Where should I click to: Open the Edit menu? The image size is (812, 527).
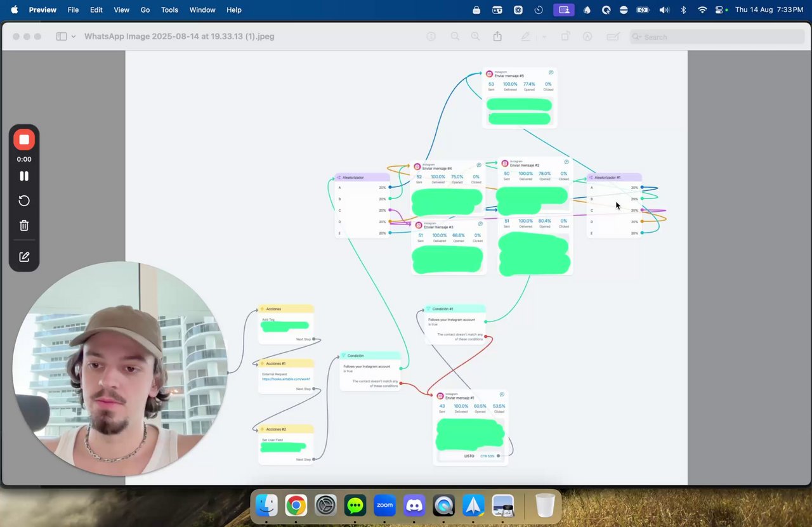click(x=96, y=10)
